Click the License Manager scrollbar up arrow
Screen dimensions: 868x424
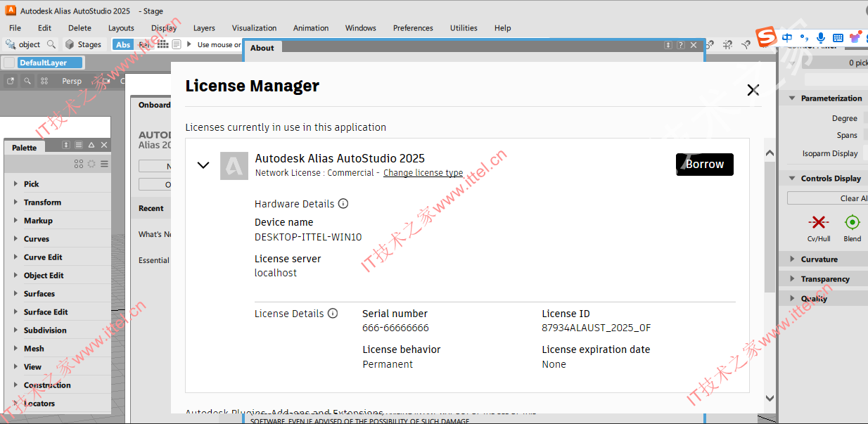[770, 153]
